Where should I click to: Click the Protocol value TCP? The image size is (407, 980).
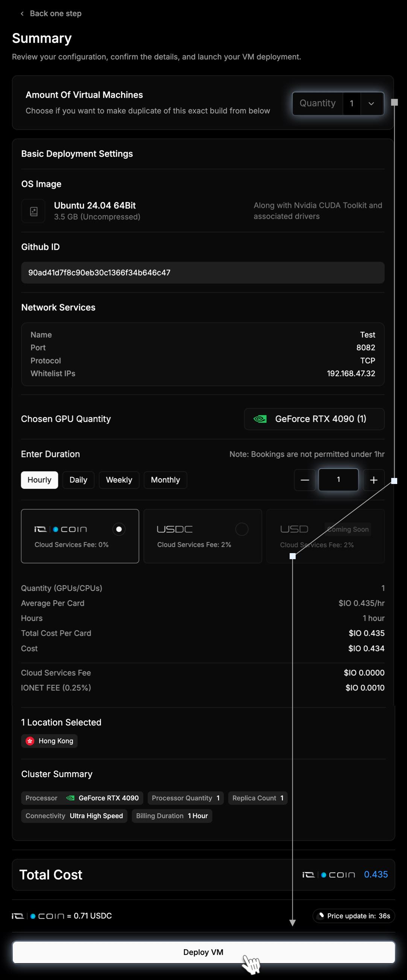click(x=368, y=361)
